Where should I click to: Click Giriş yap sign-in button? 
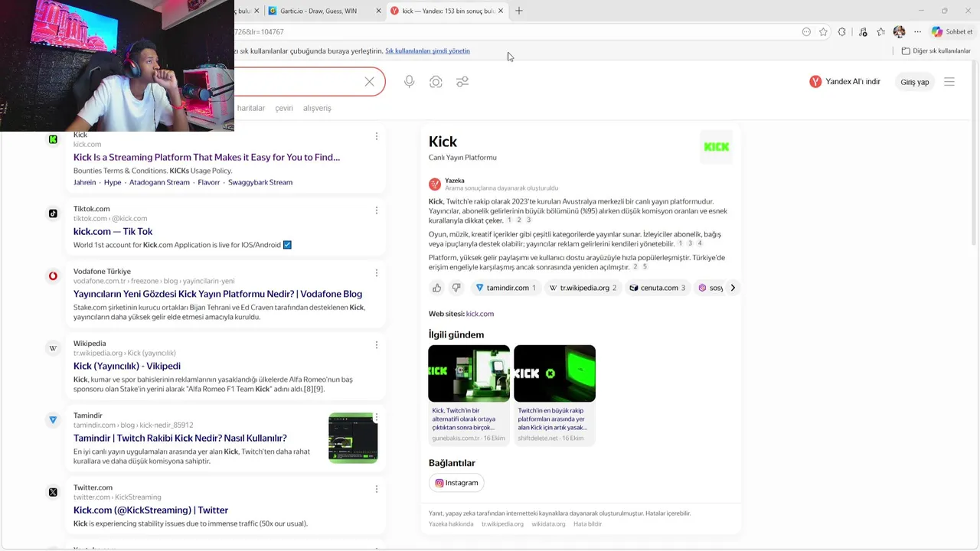[914, 82]
